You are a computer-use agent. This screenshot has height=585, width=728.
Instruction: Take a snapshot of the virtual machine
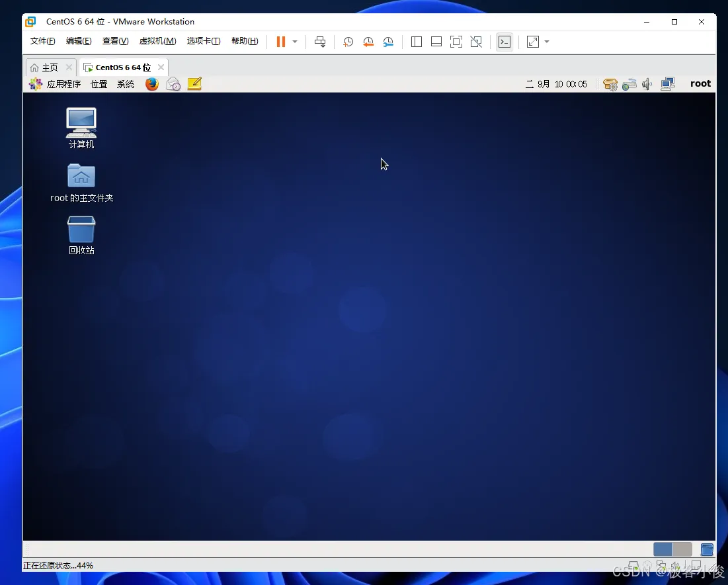pyautogui.click(x=348, y=42)
